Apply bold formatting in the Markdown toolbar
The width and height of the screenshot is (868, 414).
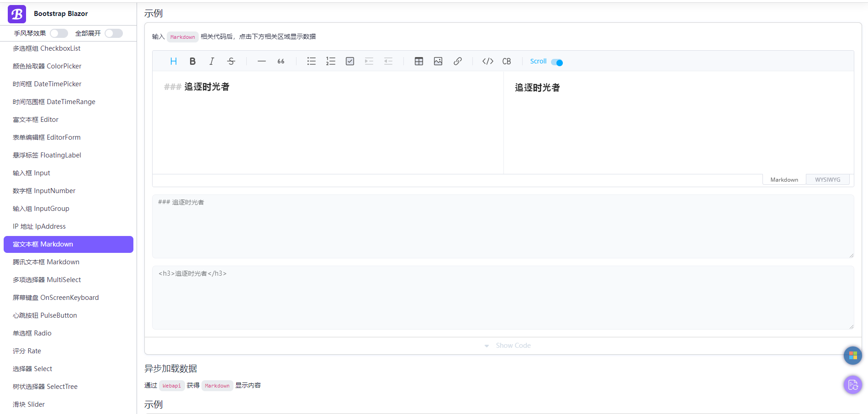(192, 61)
